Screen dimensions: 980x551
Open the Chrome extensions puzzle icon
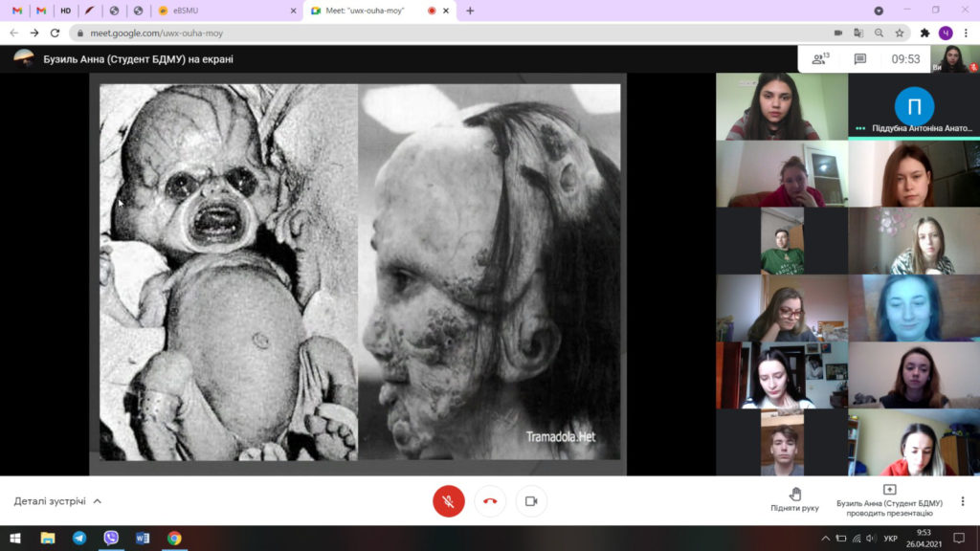[x=924, y=33]
